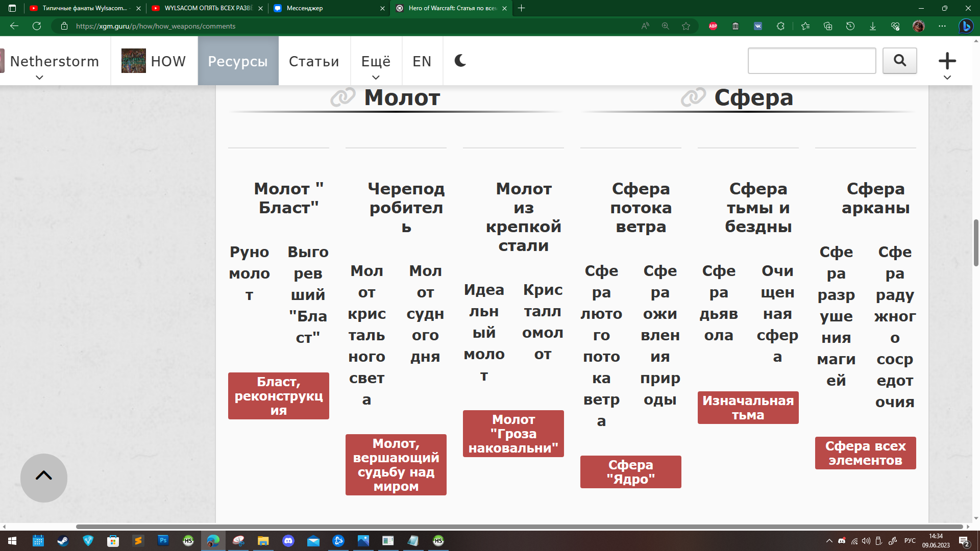Click anchor link icon beside Молот heading
The image size is (980, 551).
[342, 97]
